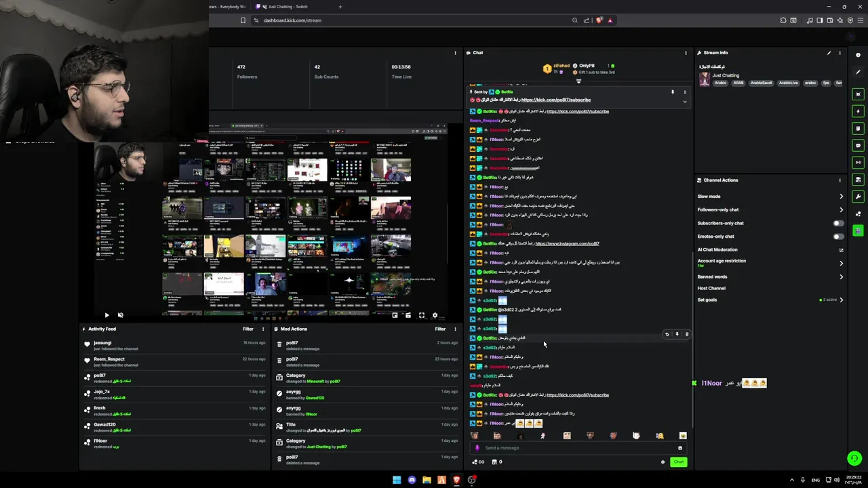868x488 pixels.
Task: Click the chat bubble widget icon in sidebar
Action: tap(858, 145)
